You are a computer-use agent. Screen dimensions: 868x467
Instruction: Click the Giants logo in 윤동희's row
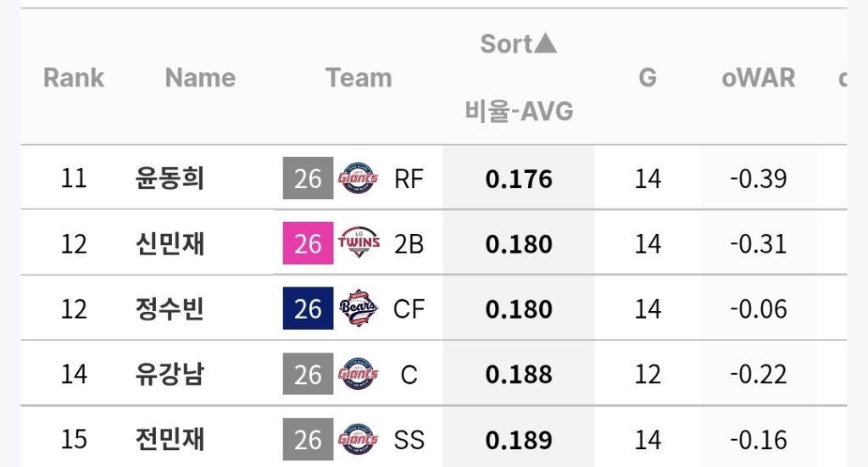pos(359,178)
